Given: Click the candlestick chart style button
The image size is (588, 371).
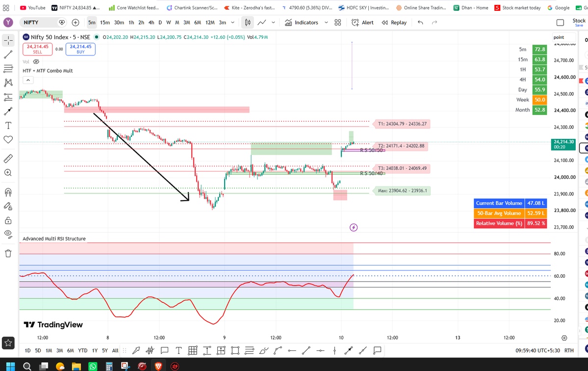Looking at the screenshot, I should coord(248,23).
